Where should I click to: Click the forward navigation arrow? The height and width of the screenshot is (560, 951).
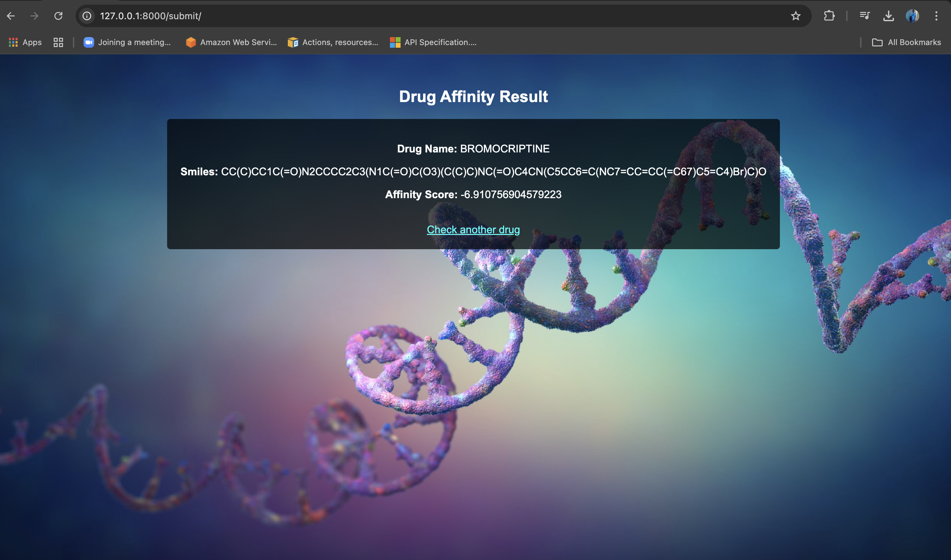click(x=34, y=16)
